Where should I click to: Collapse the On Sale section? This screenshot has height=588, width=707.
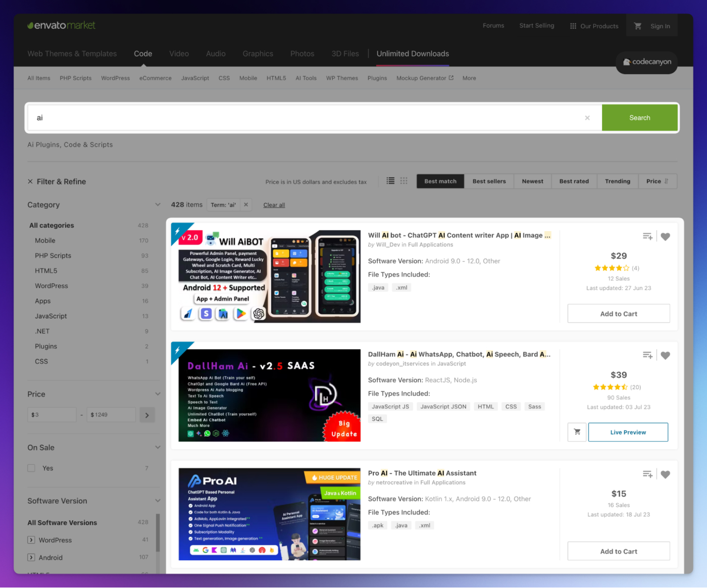[x=158, y=448]
